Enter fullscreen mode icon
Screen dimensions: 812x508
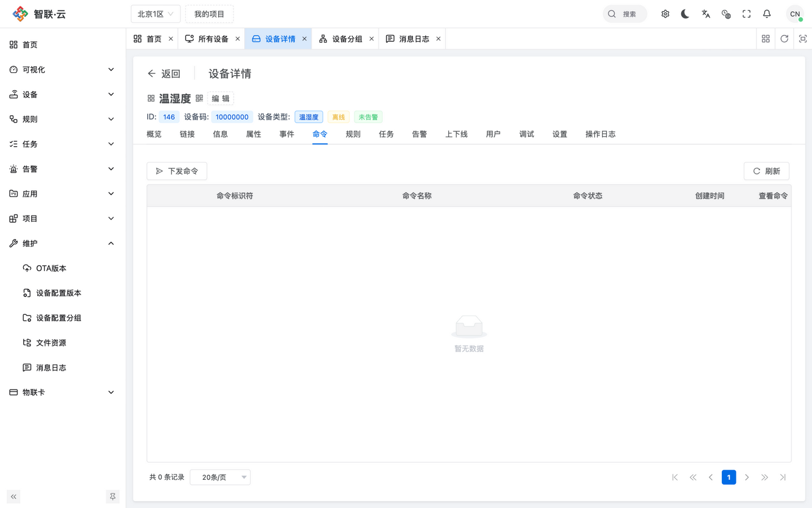[x=747, y=14]
